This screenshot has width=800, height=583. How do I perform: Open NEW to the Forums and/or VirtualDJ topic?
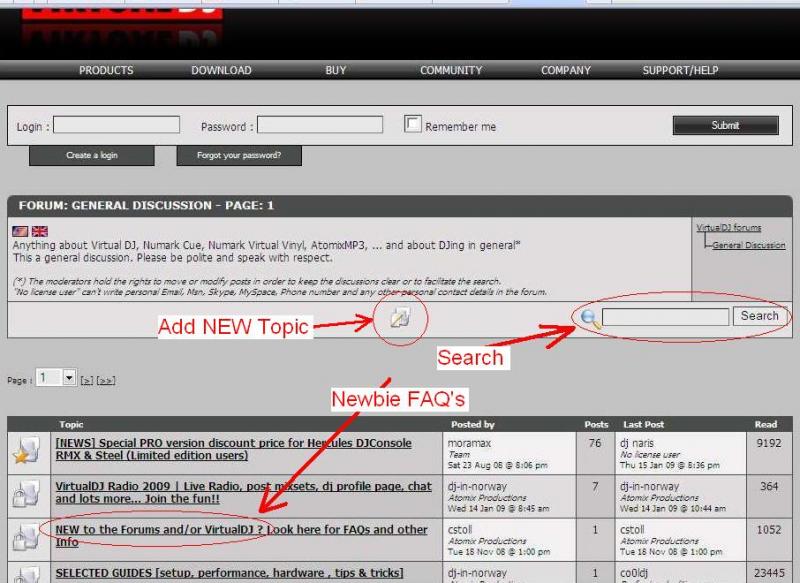pos(241,536)
